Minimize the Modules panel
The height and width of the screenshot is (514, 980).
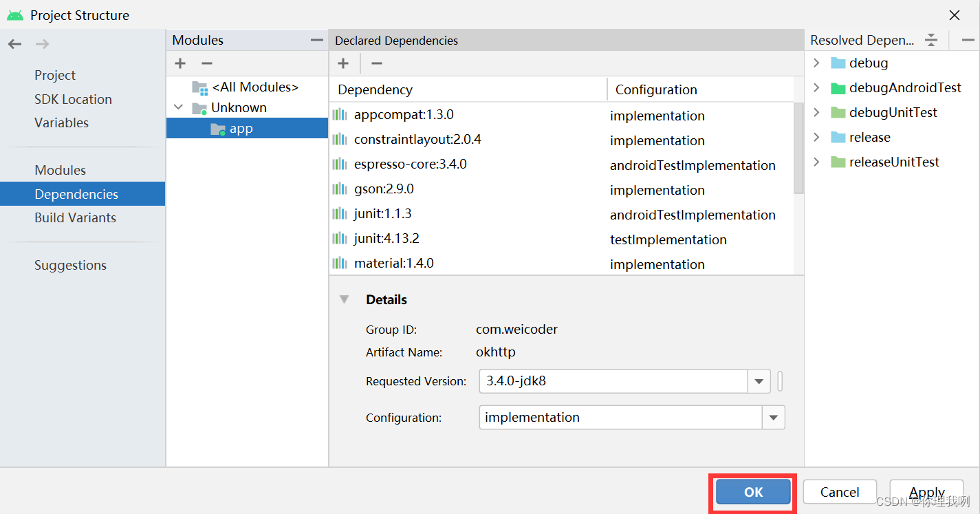pos(316,40)
